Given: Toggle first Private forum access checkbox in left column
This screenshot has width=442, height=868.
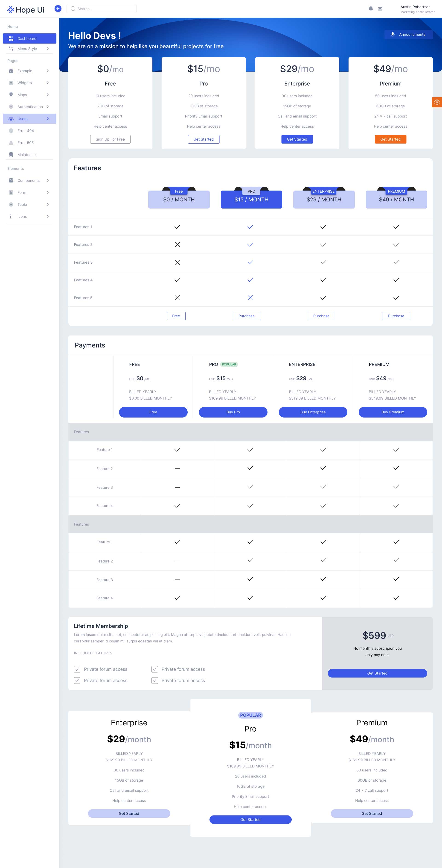Looking at the screenshot, I should click(77, 669).
